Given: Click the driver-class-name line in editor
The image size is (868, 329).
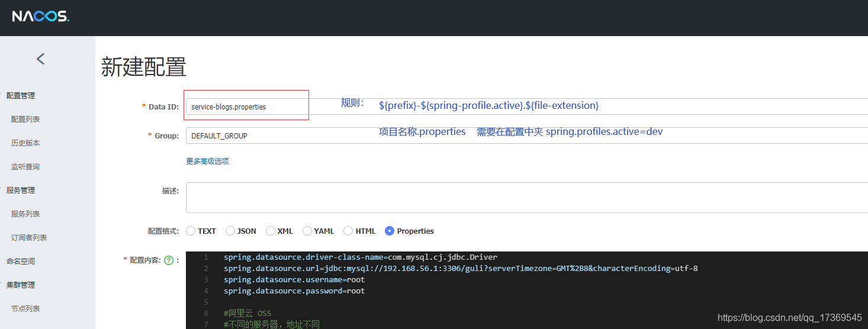Looking at the screenshot, I should pos(361,257).
